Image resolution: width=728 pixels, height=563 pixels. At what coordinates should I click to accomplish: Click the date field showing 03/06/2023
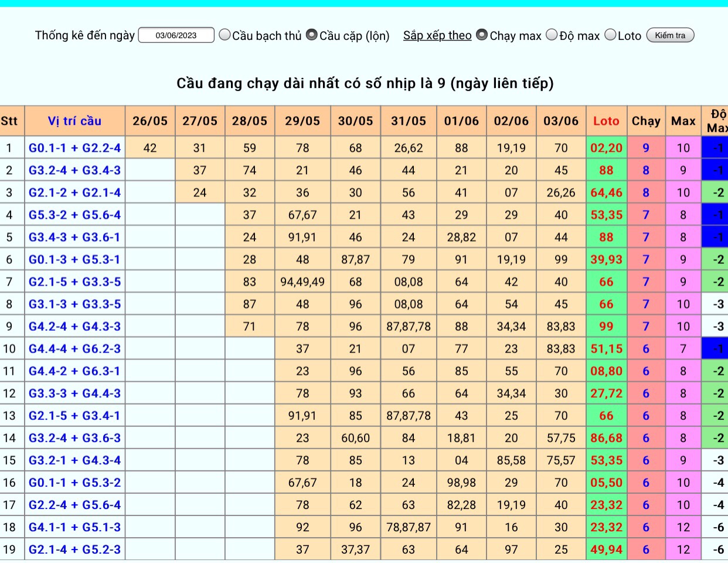coord(176,35)
